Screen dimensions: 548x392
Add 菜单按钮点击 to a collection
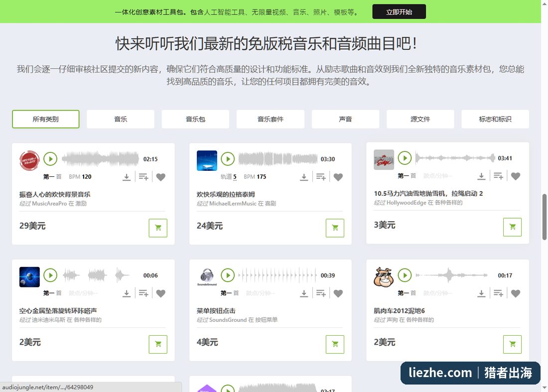pyautogui.click(x=321, y=293)
